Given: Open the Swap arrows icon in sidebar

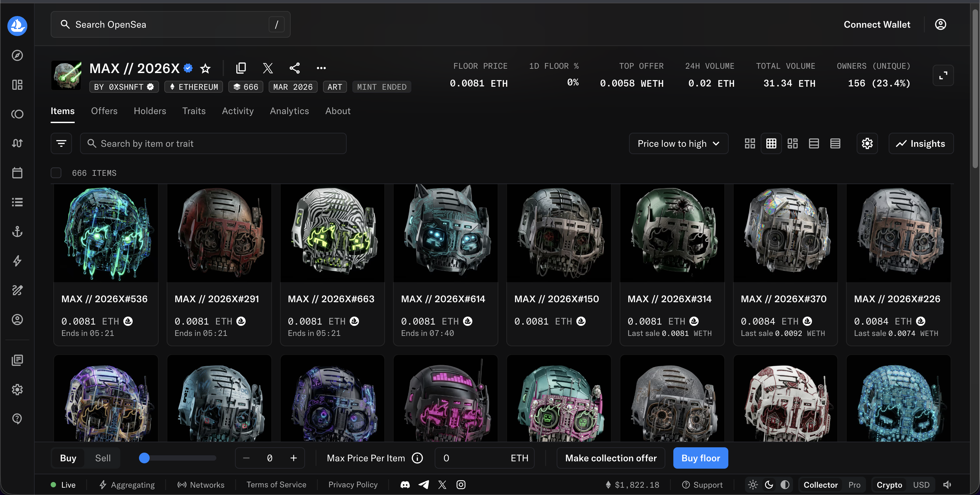Looking at the screenshot, I should (x=17, y=143).
